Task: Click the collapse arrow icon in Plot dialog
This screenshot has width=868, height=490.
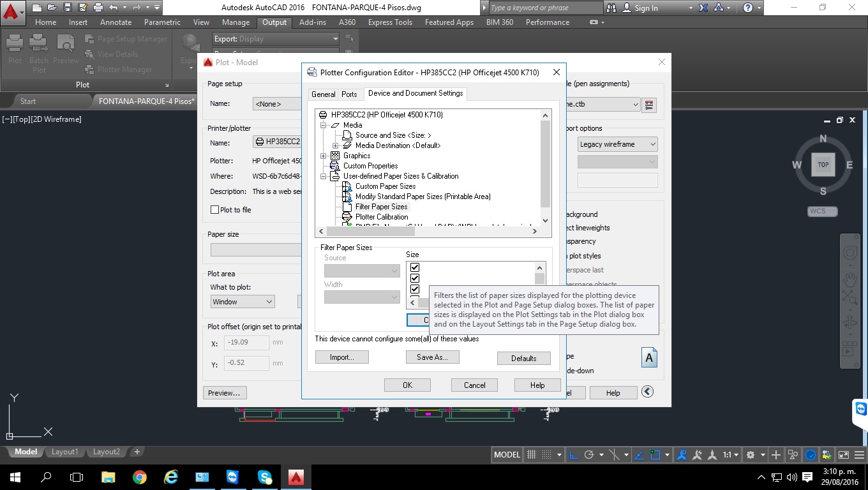Action: click(647, 392)
